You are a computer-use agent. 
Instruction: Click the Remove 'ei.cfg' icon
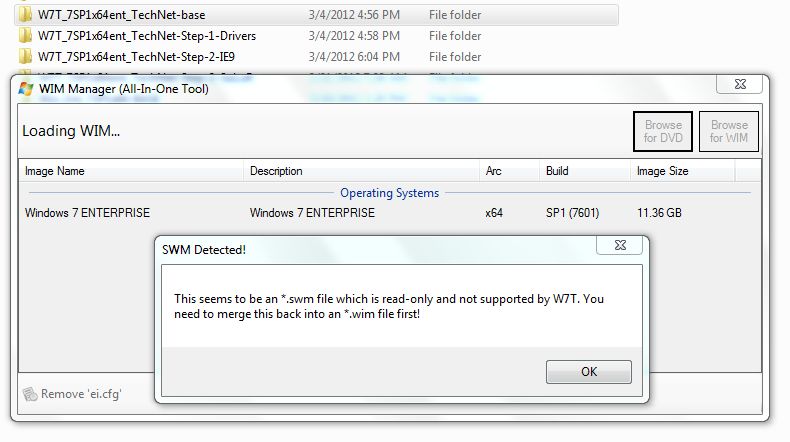(30, 394)
